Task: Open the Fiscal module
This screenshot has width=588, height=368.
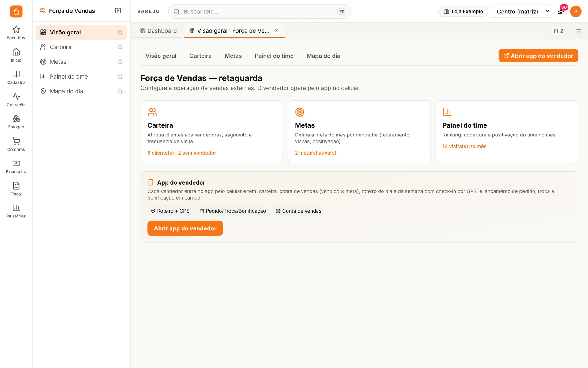Action: click(16, 189)
